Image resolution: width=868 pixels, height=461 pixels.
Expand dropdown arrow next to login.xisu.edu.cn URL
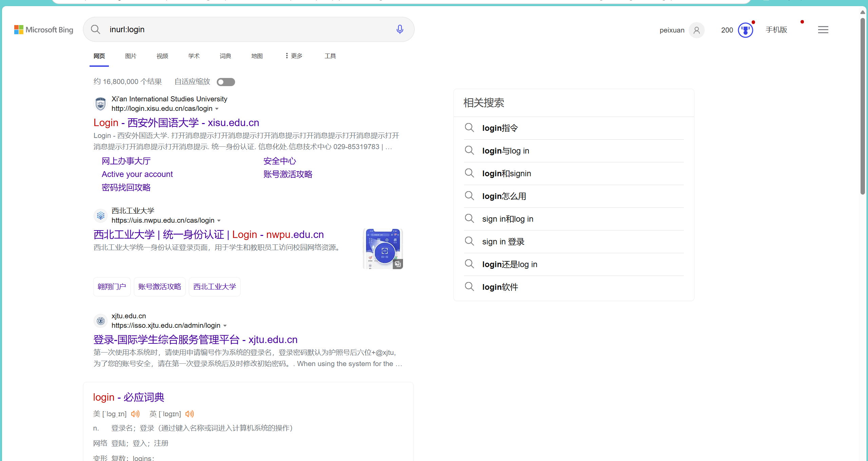point(217,109)
